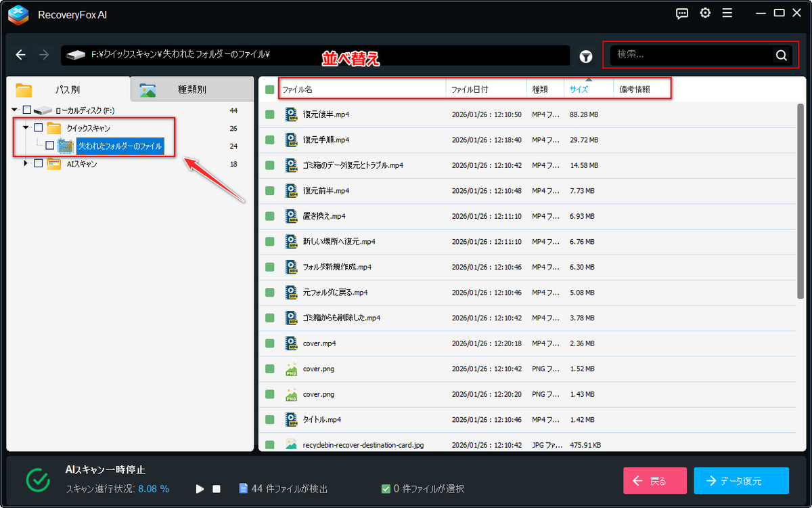Click the ローカルディスク drive icon
Screen dimensions: 812x508
tap(43, 110)
